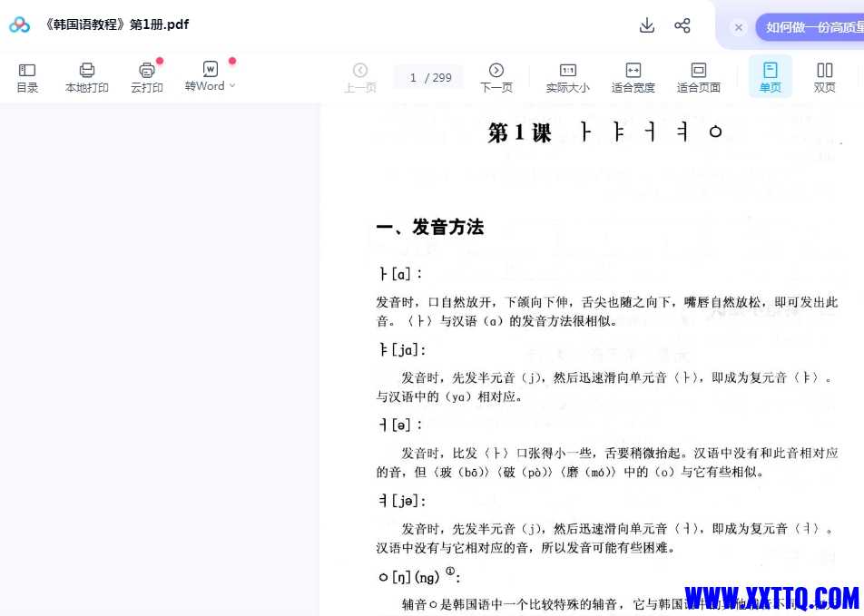The width and height of the screenshot is (864, 616).
Task: Select 适合宽度 fit width view
Action: (633, 78)
